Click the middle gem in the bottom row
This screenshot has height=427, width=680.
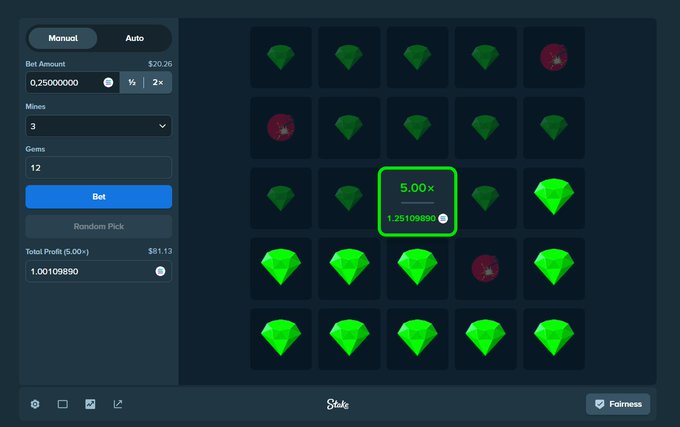417,339
